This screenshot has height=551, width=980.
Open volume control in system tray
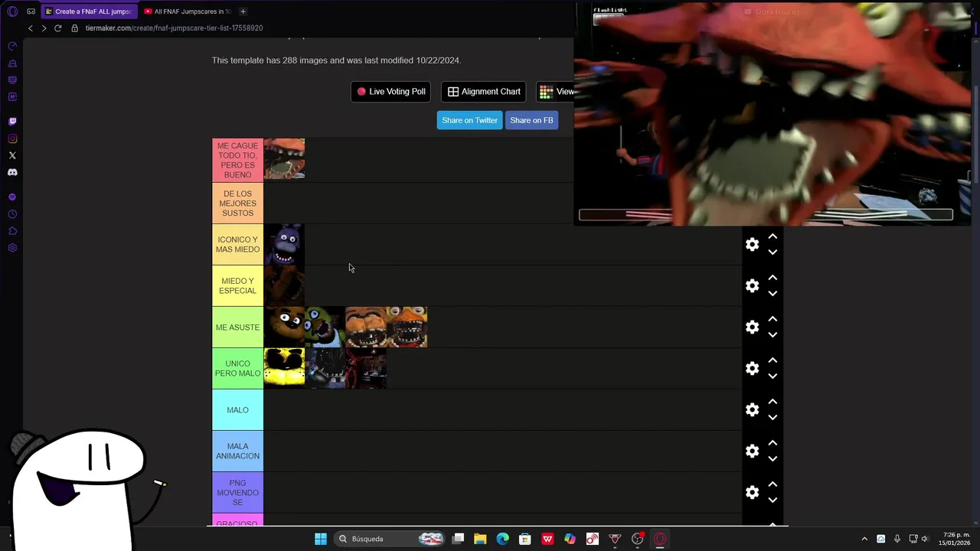pyautogui.click(x=925, y=539)
